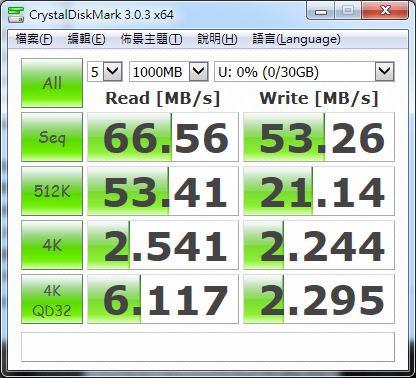Start the Seq sequential test
416x378 pixels.
pyautogui.click(x=52, y=137)
